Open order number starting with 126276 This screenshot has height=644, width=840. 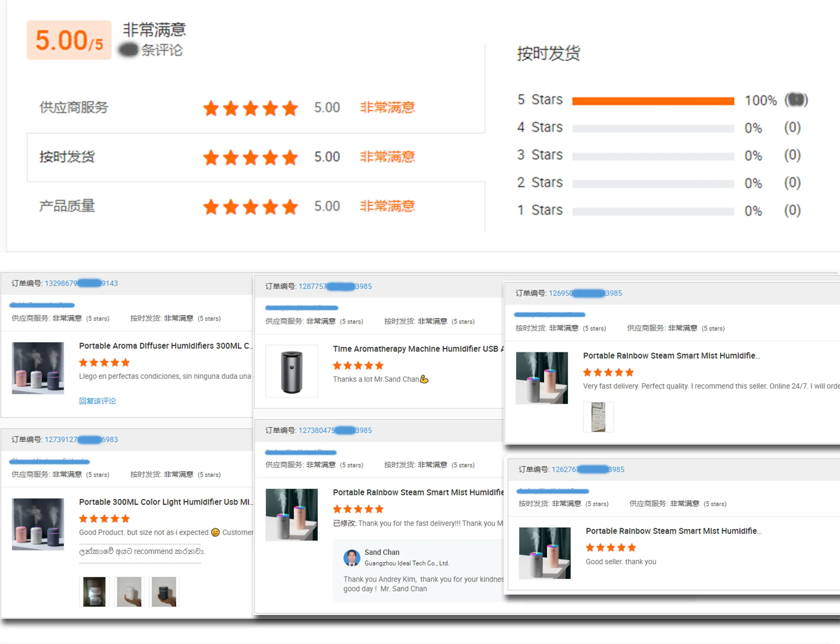click(587, 469)
